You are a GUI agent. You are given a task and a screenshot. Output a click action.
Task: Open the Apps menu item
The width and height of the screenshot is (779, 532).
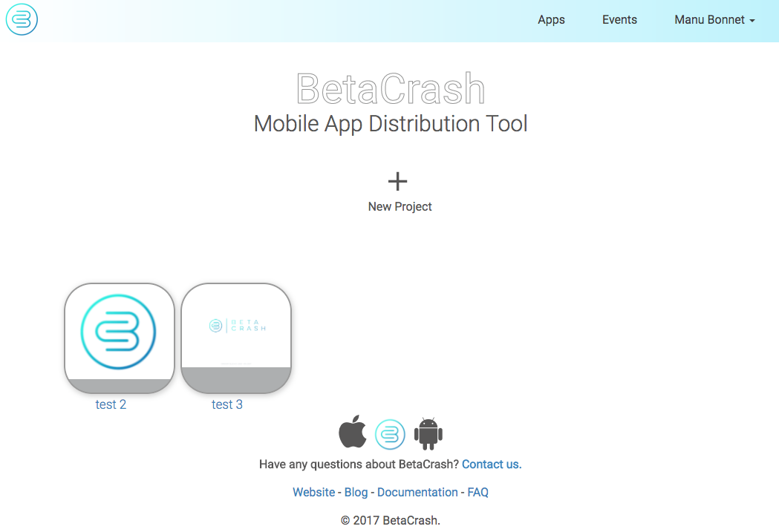pyautogui.click(x=551, y=20)
